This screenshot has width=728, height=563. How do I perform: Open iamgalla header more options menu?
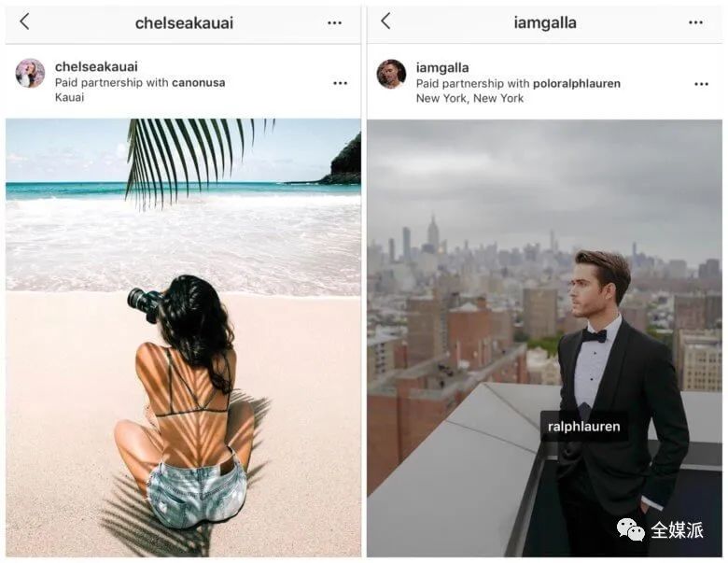(695, 22)
